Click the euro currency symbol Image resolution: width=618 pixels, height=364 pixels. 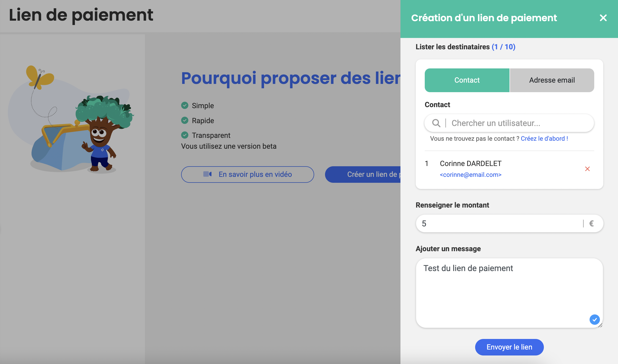[x=591, y=224]
